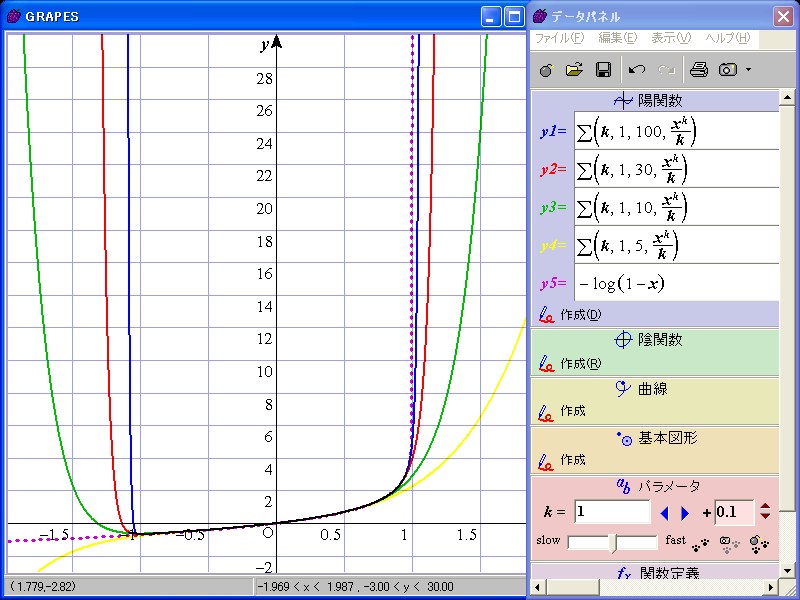Viewport: 800px width, 600px height.
Task: Open the 表示(V) menu
Action: tap(670, 38)
